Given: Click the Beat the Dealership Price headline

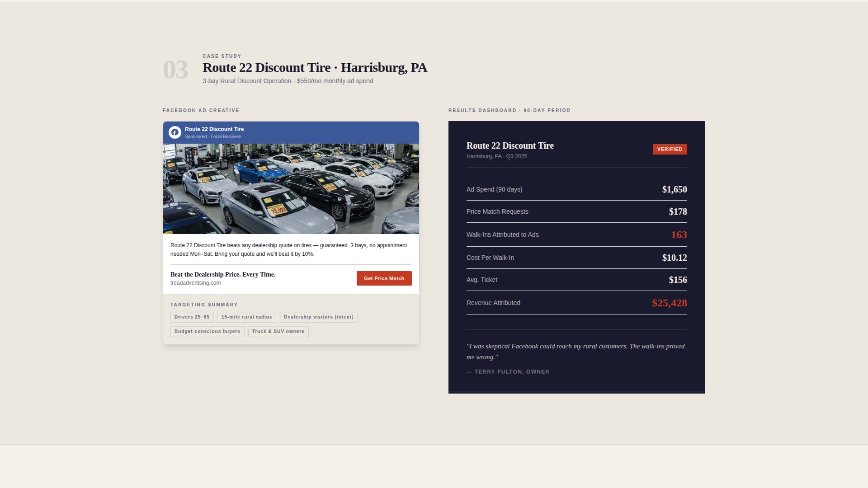Looking at the screenshot, I should pyautogui.click(x=223, y=274).
